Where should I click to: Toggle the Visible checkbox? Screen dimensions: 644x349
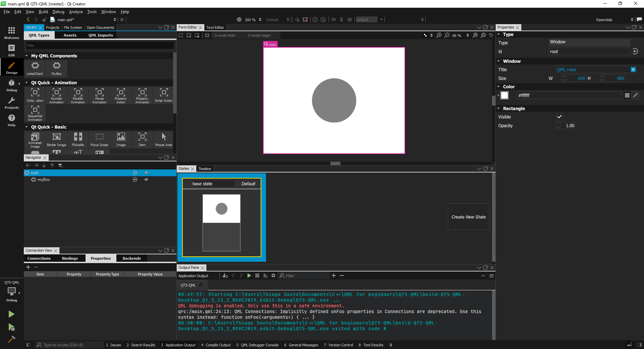tap(559, 117)
